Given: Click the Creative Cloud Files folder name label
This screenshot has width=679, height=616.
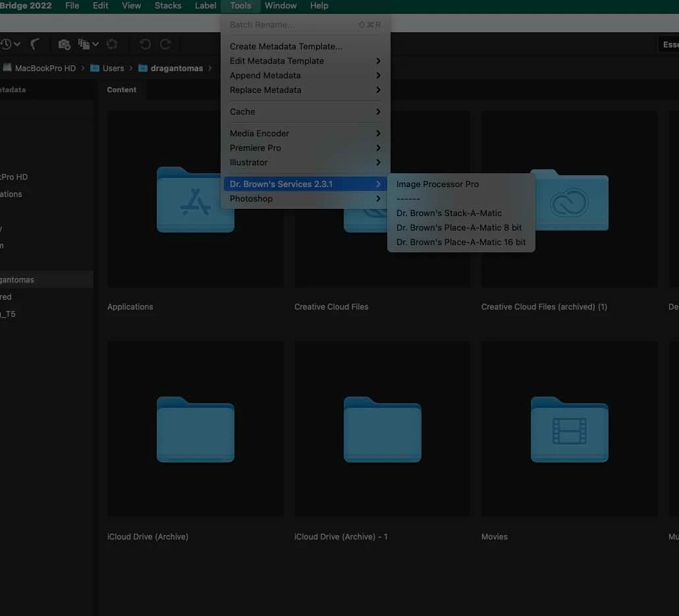Looking at the screenshot, I should pos(331,307).
